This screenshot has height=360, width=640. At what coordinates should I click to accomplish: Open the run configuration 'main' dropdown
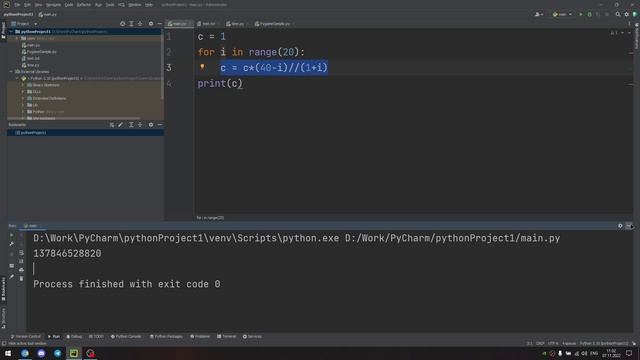562,14
